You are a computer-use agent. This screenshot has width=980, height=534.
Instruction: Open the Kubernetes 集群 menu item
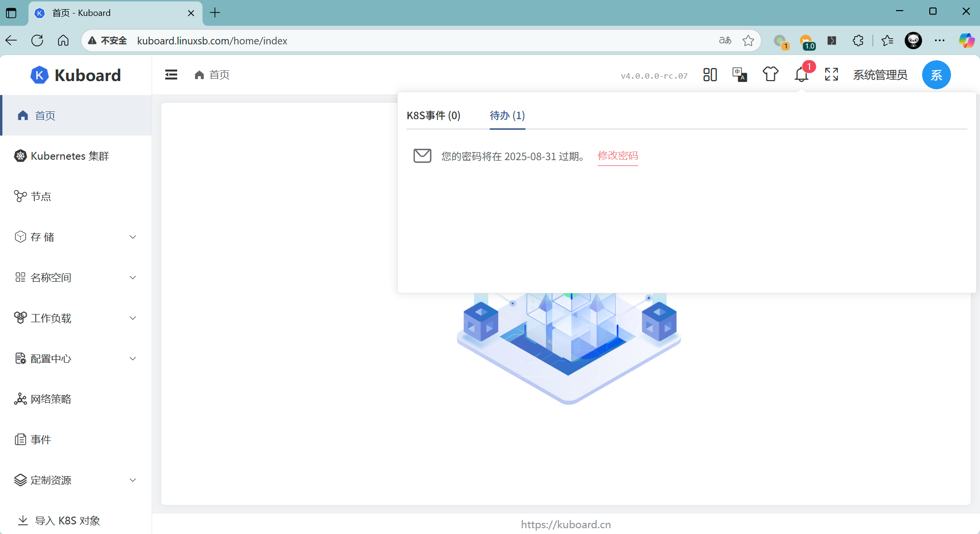70,156
